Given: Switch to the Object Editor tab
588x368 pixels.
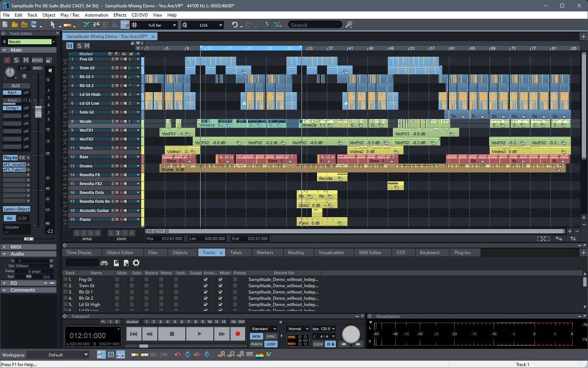Looking at the screenshot, I should coord(120,253).
